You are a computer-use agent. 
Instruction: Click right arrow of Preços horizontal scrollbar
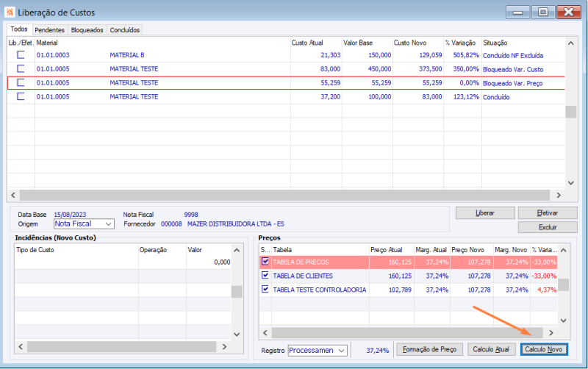[x=551, y=333]
